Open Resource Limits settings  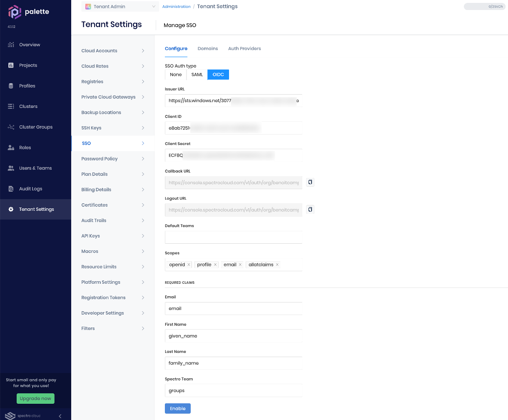pyautogui.click(x=113, y=267)
